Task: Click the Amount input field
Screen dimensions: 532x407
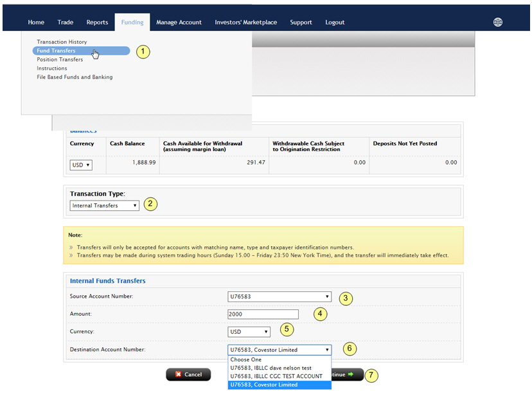Action: 263,314
